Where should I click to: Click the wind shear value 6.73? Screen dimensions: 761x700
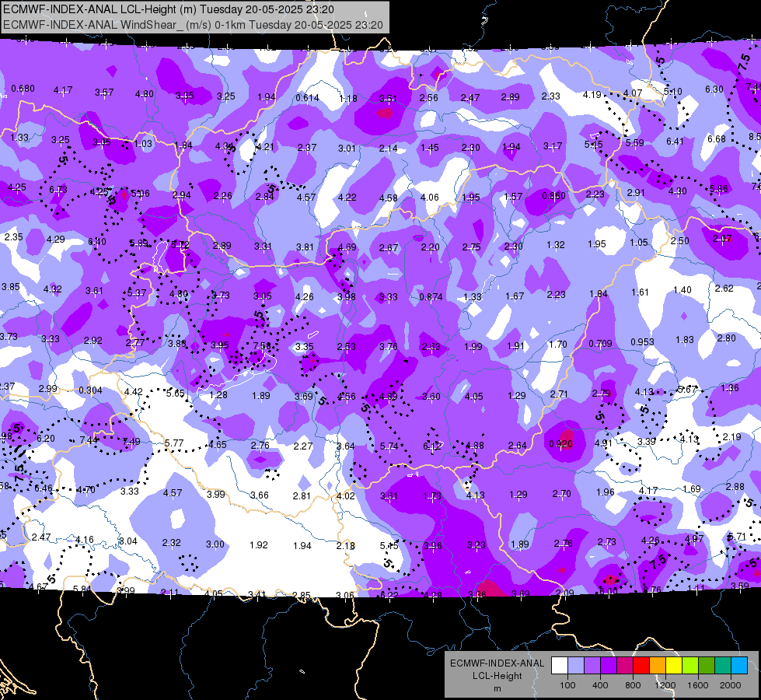coord(58,190)
